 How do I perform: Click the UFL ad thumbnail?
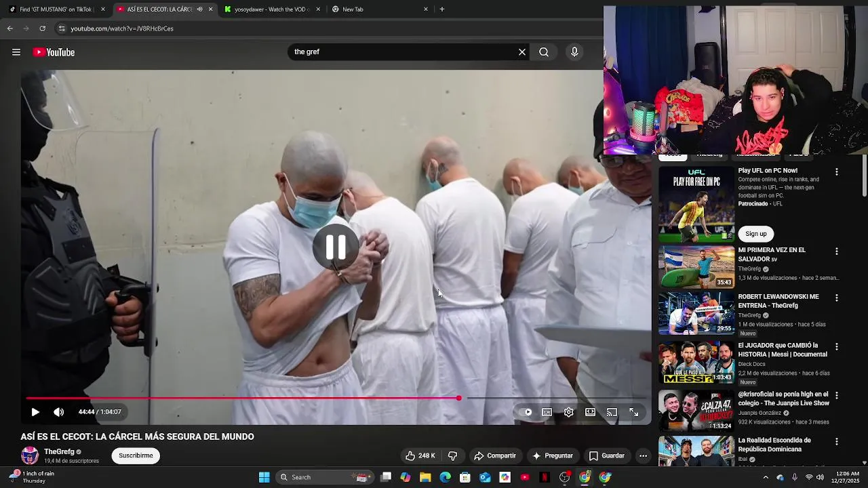point(696,204)
